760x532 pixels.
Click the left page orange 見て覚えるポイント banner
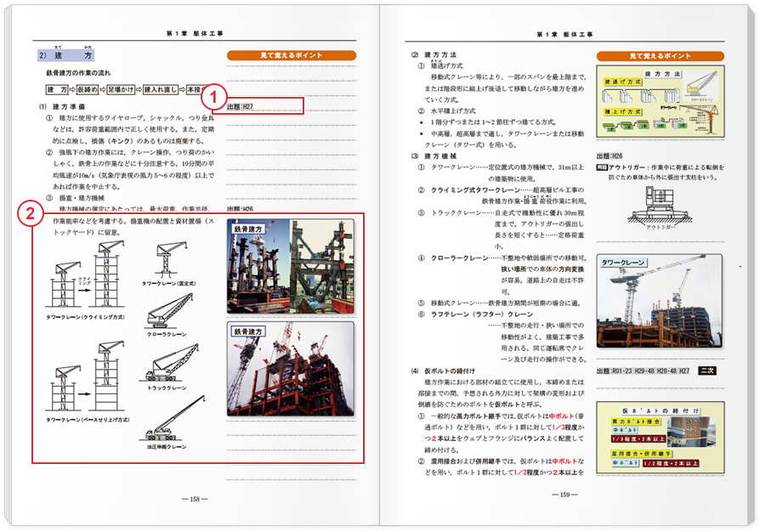tap(291, 56)
